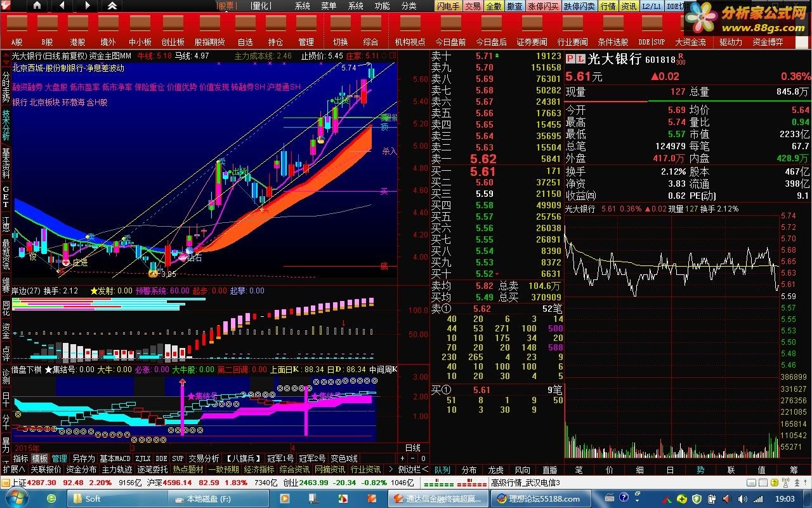Go back with the left arrow icon

62,6
